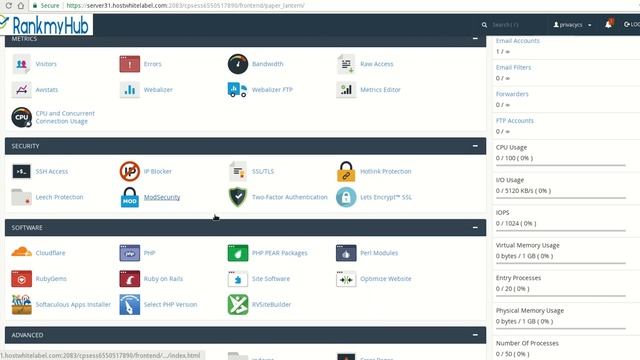Click the search magnifier icon
Image resolution: width=640 pixels, height=360 pixels.
(484, 25)
